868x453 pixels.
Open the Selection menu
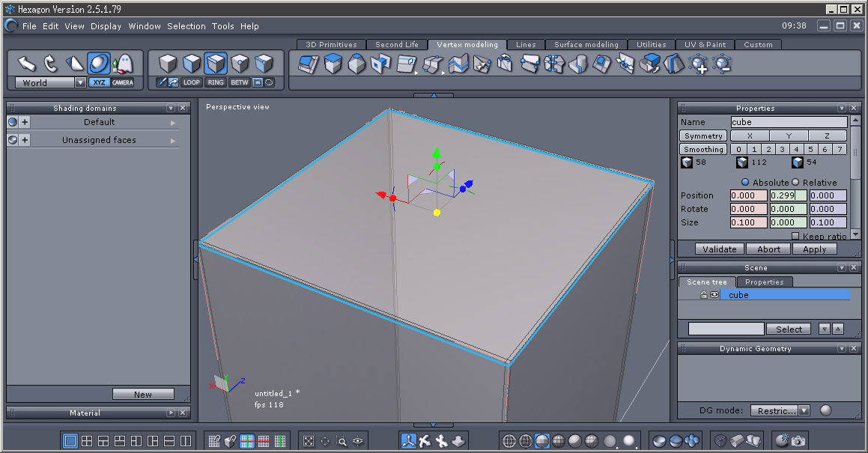pyautogui.click(x=186, y=26)
